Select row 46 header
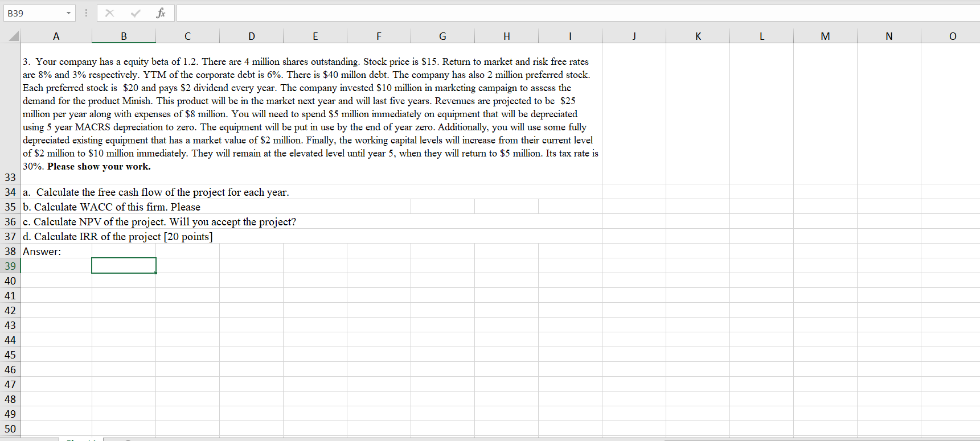This screenshot has width=980, height=441. pyautogui.click(x=10, y=369)
